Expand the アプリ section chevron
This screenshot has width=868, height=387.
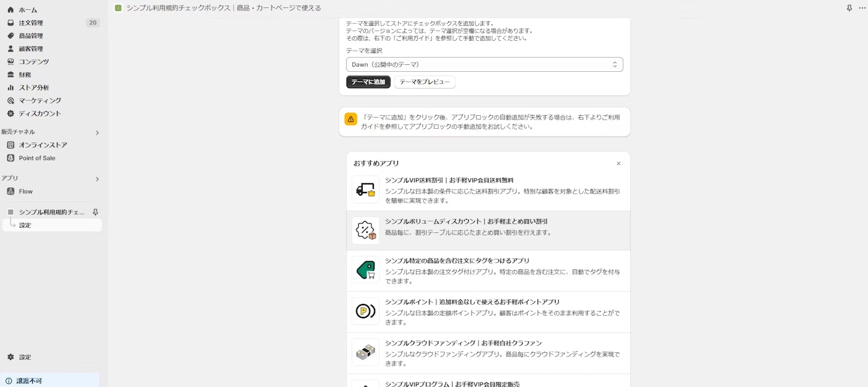[x=97, y=179]
